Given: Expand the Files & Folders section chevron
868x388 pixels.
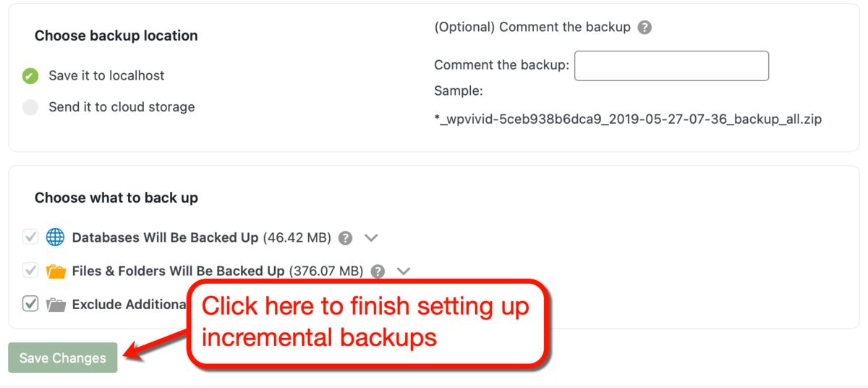Looking at the screenshot, I should click(404, 271).
